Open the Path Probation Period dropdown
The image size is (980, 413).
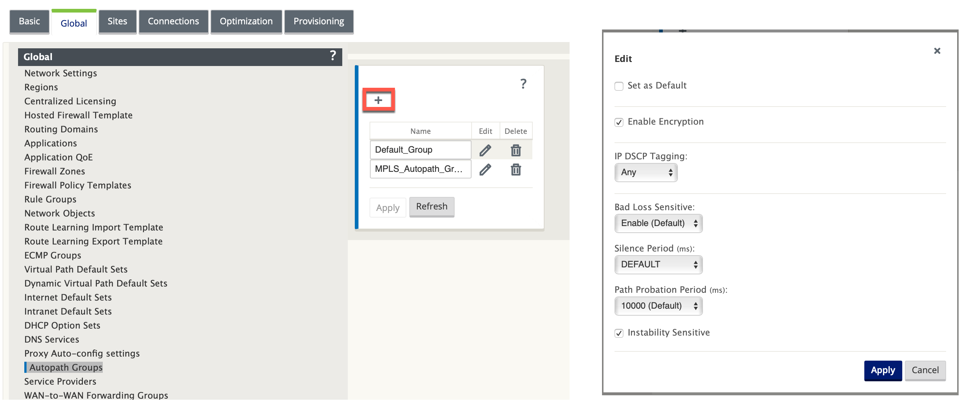point(658,306)
